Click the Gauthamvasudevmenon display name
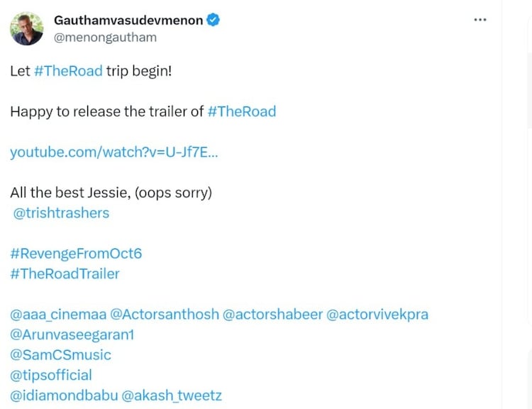 click(128, 20)
